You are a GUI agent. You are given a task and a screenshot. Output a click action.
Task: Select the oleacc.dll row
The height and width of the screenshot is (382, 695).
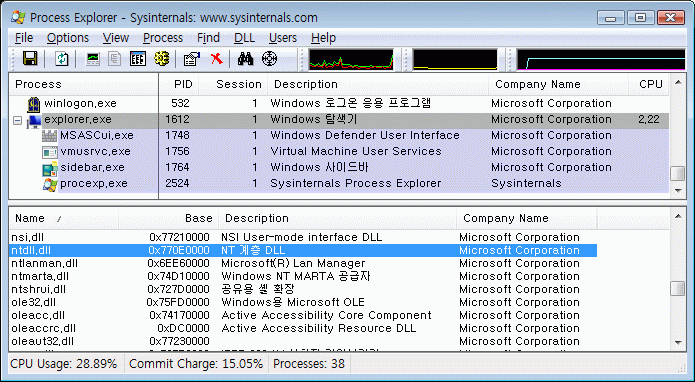[x=303, y=316]
